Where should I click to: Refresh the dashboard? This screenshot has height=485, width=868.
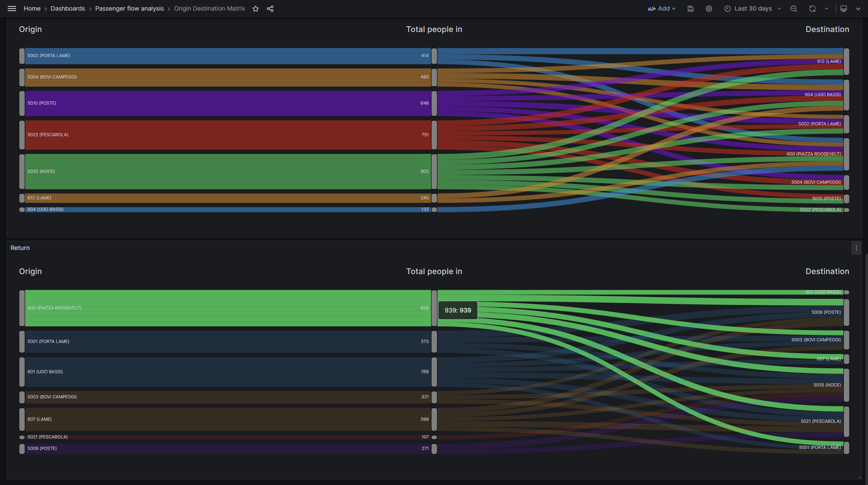click(x=812, y=9)
